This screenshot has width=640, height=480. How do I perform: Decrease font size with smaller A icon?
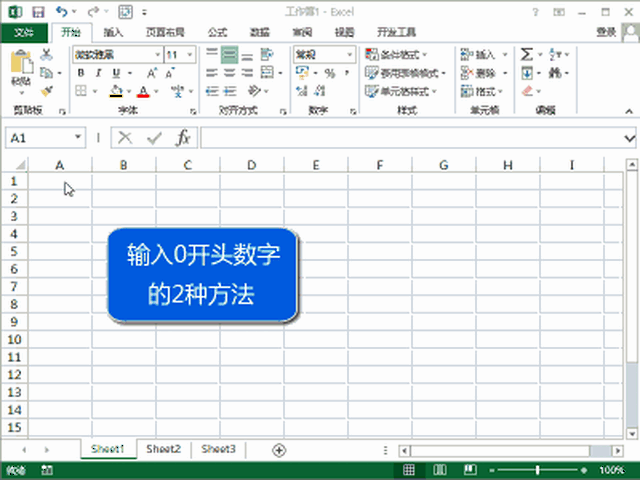(170, 73)
